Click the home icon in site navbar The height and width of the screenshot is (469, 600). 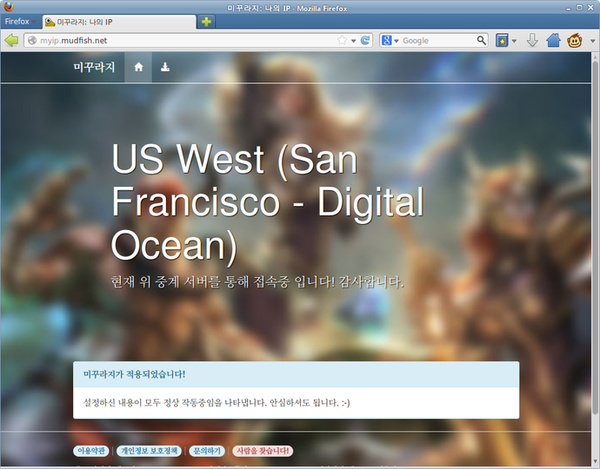[x=139, y=67]
